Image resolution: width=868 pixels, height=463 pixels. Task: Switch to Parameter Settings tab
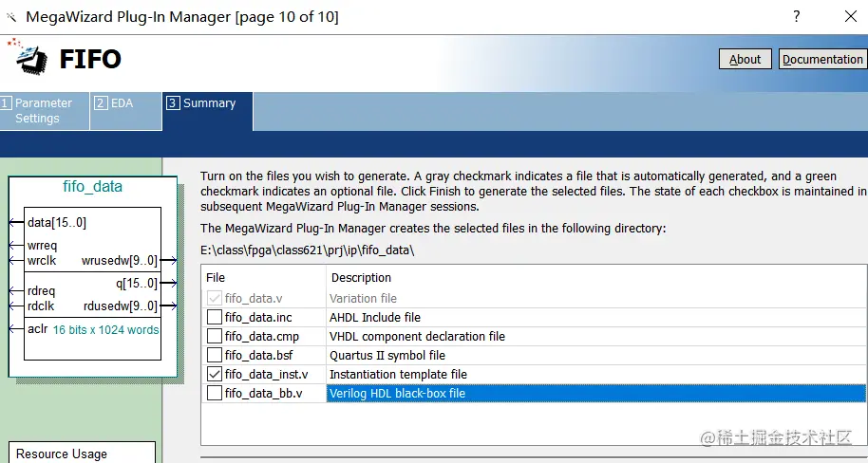tap(45, 111)
